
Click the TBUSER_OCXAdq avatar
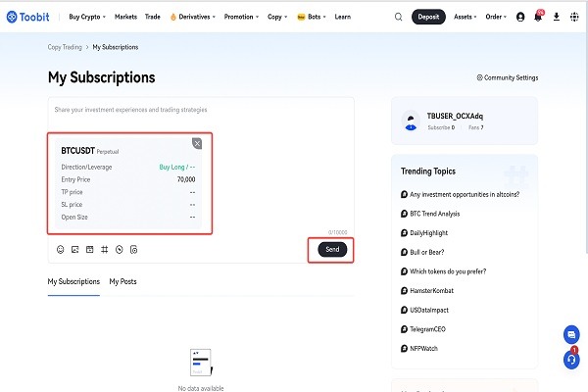411,121
